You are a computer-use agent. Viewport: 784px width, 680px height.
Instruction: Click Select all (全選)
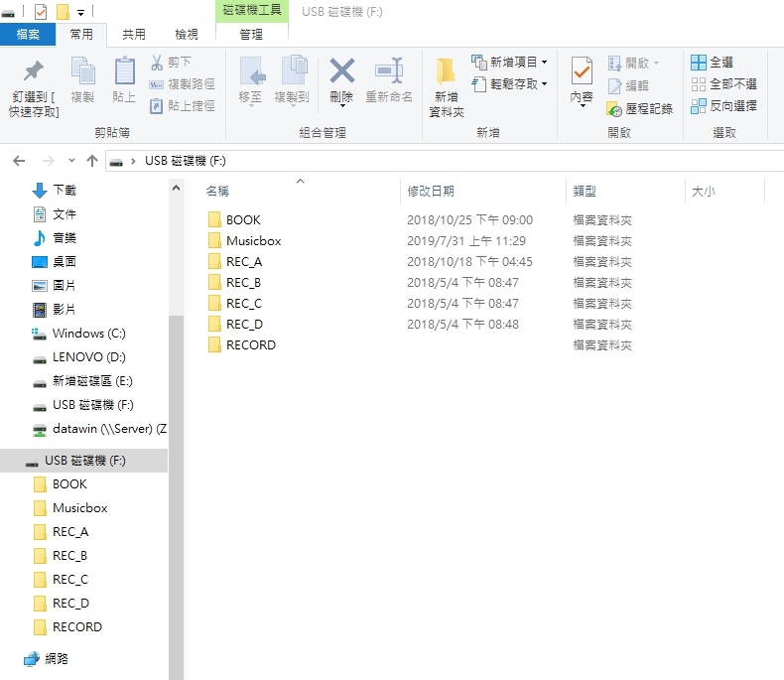[x=712, y=63]
